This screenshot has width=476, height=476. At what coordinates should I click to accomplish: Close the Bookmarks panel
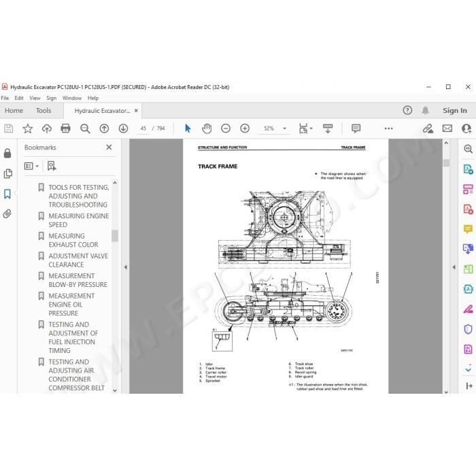(x=109, y=148)
